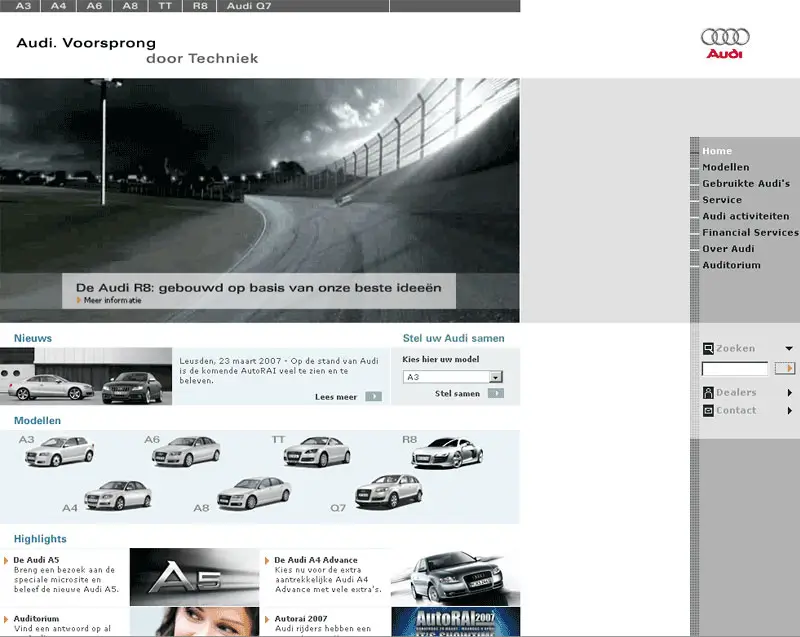
Task: Click the Stel samen label
Action: coord(457,394)
